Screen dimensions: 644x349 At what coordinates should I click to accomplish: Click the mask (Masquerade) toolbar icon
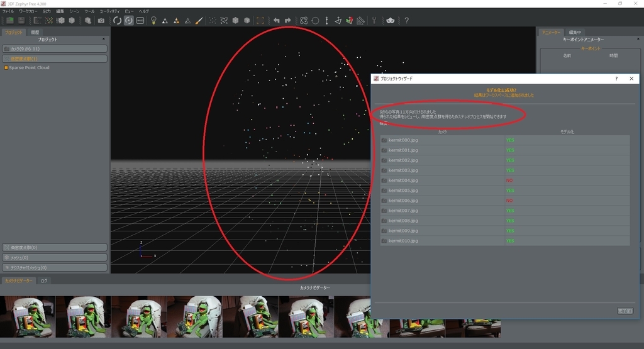click(x=390, y=20)
